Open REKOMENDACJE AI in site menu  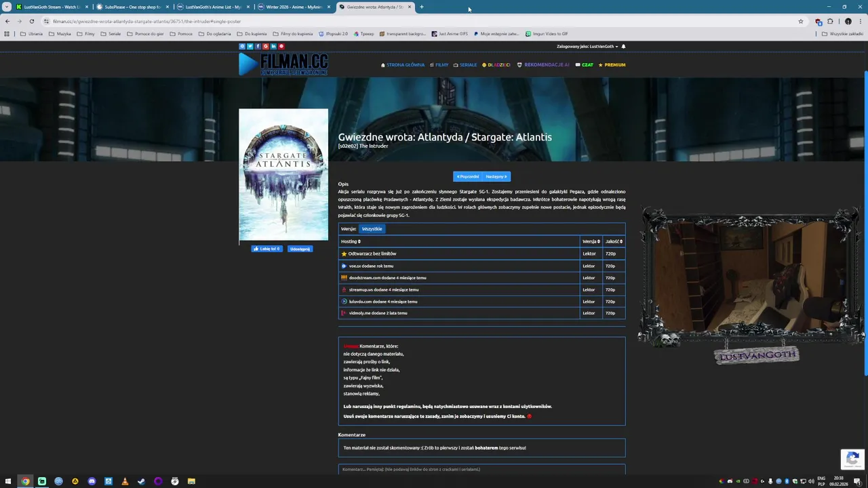click(x=543, y=65)
